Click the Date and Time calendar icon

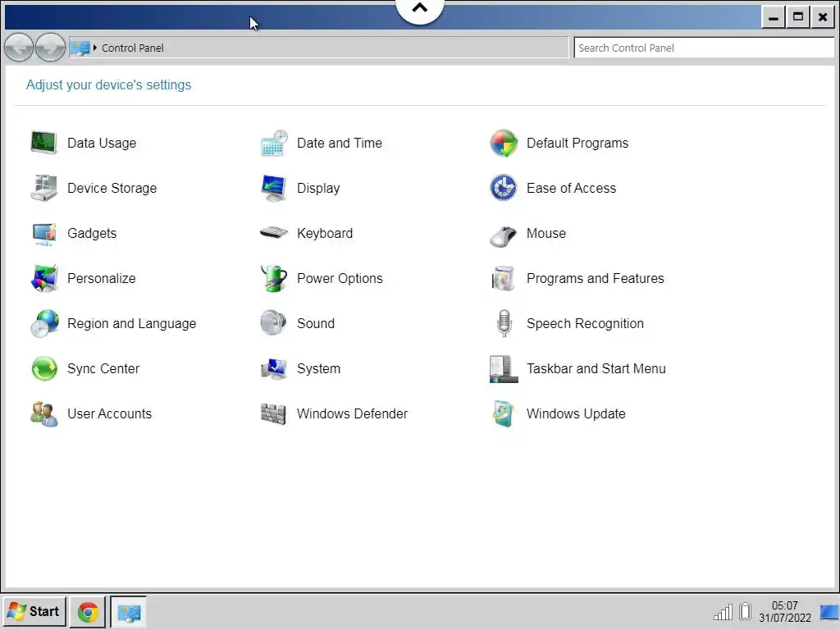pos(274,143)
